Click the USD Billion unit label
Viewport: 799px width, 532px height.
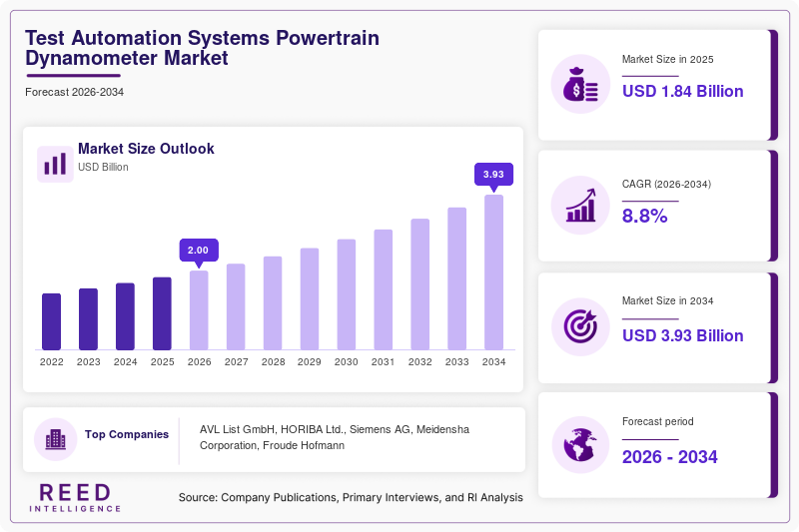(x=103, y=167)
